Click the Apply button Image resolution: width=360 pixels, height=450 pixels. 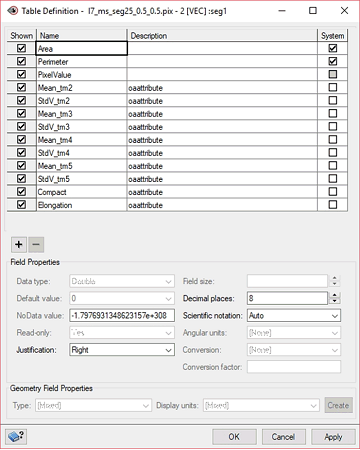tap(333, 437)
